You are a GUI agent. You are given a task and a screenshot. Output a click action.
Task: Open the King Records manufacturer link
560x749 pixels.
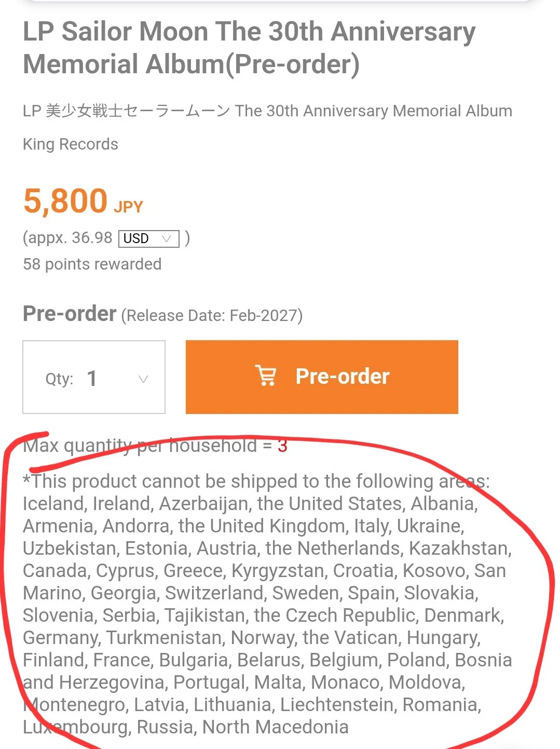(x=71, y=144)
